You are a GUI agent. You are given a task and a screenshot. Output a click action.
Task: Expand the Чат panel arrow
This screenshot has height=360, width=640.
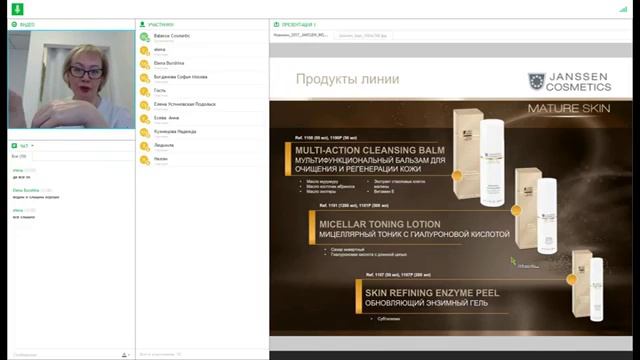click(32, 146)
